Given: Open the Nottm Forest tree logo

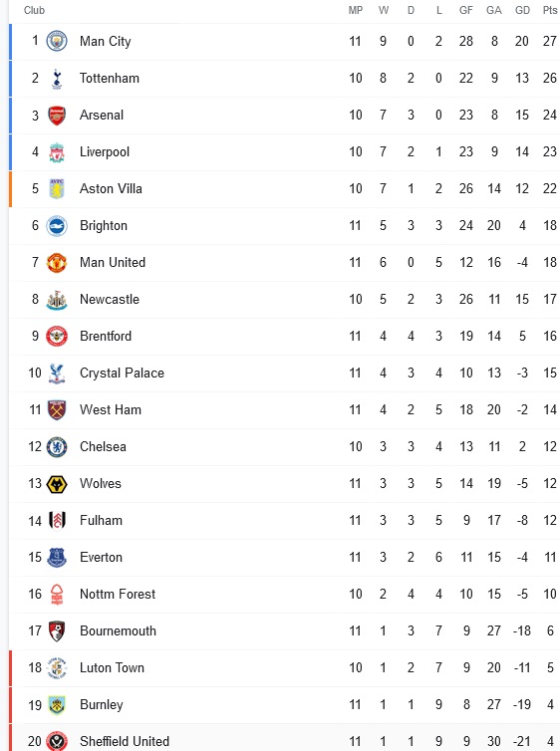Looking at the screenshot, I should tap(57, 595).
